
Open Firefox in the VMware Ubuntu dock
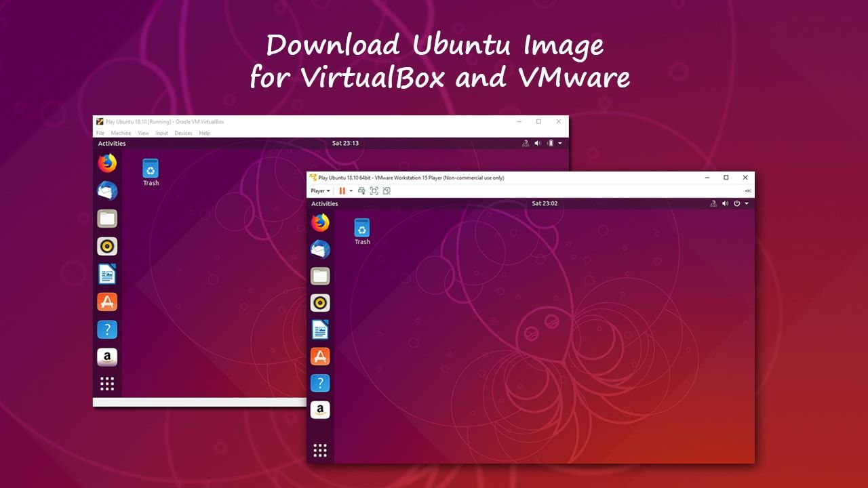tap(320, 222)
